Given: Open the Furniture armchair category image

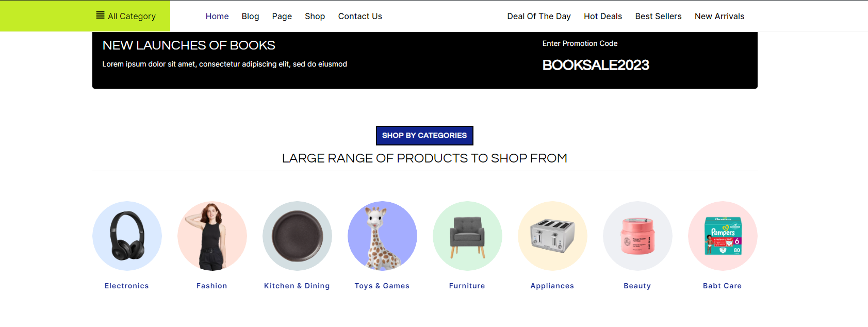Looking at the screenshot, I should pos(467,236).
